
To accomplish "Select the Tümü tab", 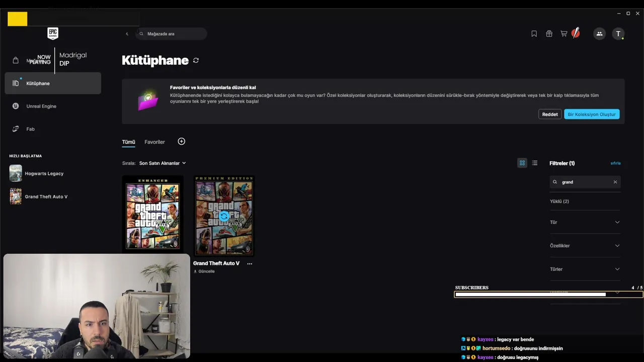I will coord(128,142).
